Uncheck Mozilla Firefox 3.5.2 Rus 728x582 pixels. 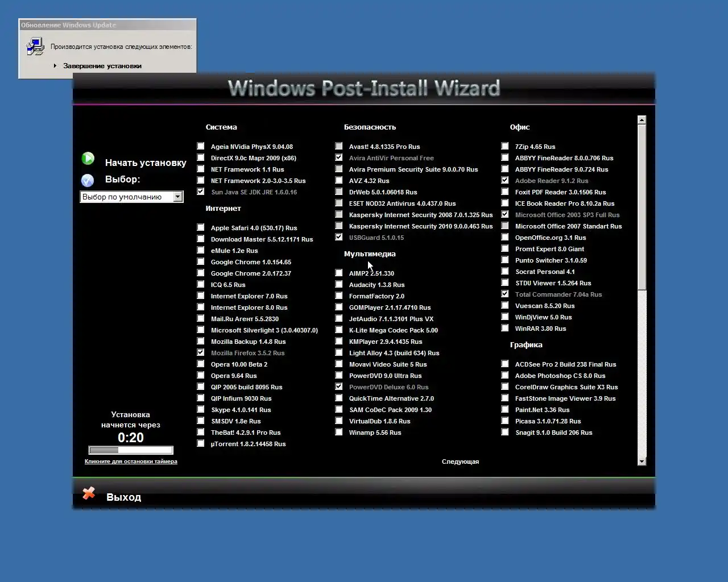pos(201,352)
